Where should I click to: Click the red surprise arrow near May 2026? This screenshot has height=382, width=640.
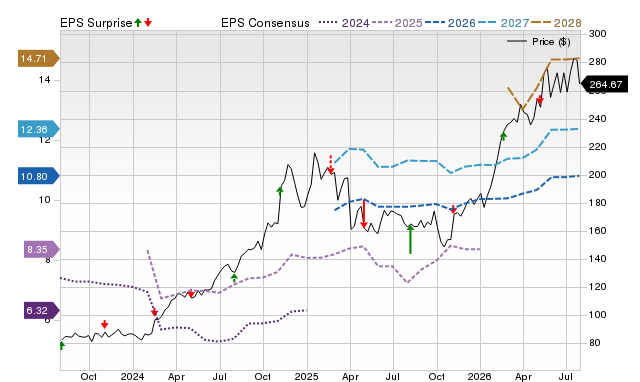coord(540,100)
